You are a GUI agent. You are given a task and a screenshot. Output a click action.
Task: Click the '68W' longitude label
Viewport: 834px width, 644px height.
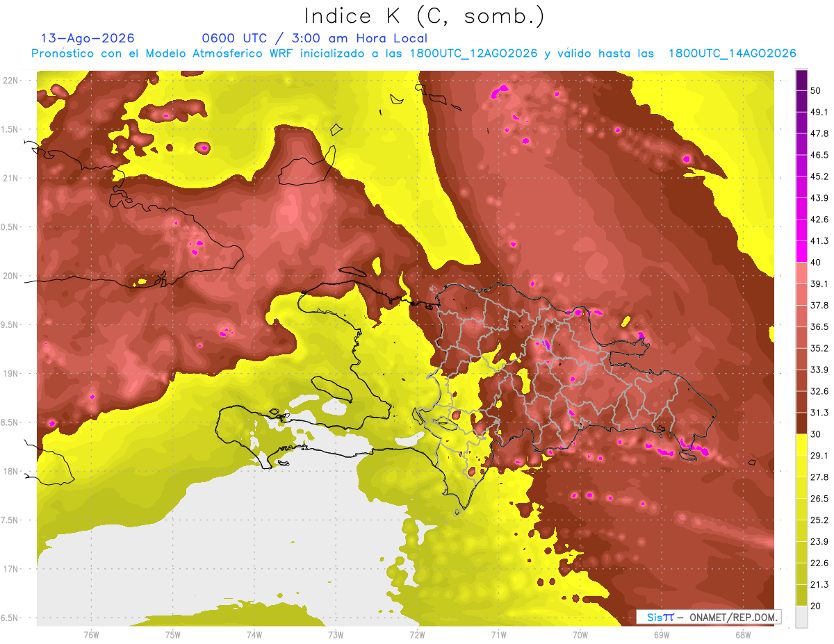(x=743, y=634)
